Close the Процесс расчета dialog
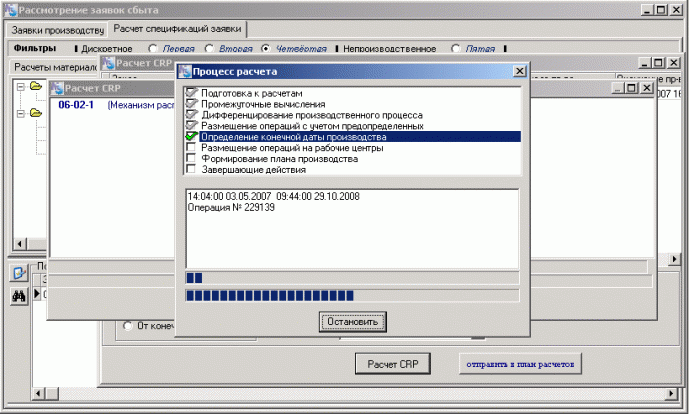 (x=519, y=71)
